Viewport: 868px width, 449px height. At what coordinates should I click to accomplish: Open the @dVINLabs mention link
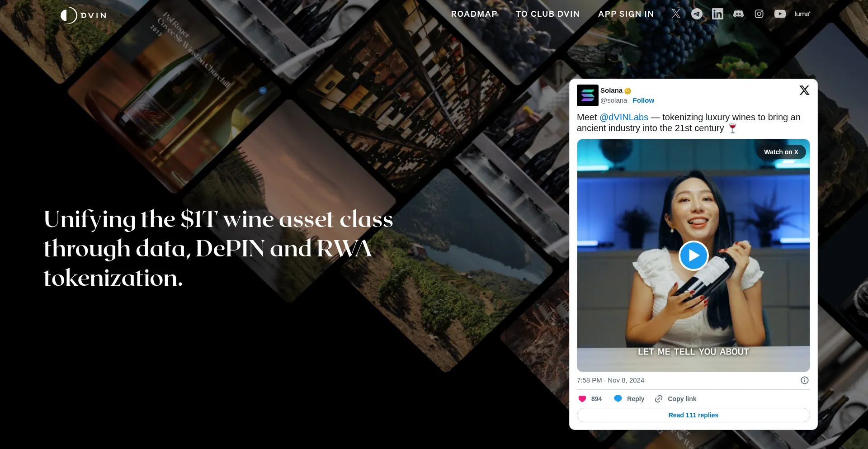pyautogui.click(x=624, y=117)
